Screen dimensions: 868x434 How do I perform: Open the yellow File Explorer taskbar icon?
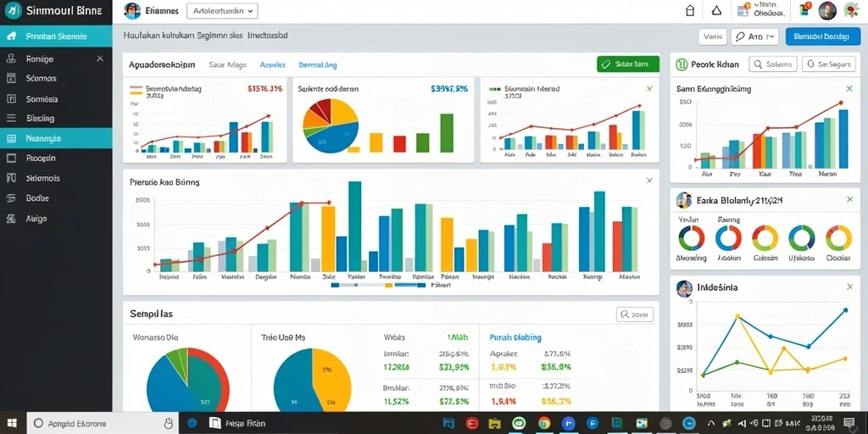point(494,424)
